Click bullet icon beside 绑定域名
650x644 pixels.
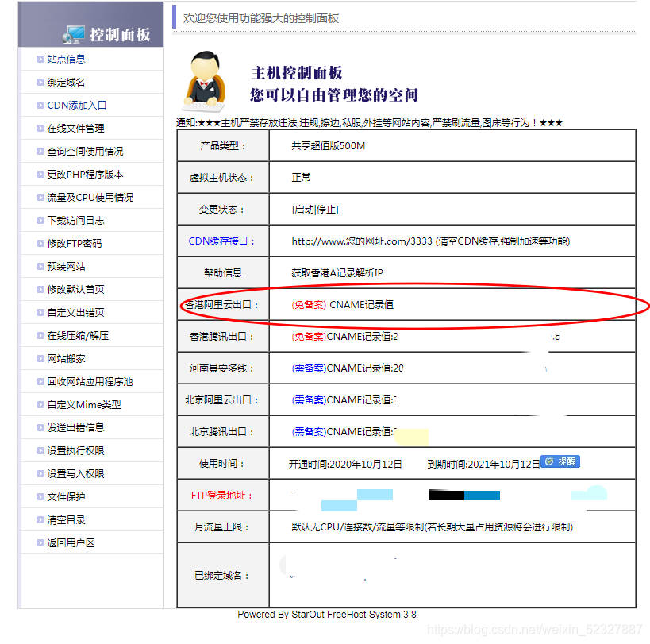(40, 83)
